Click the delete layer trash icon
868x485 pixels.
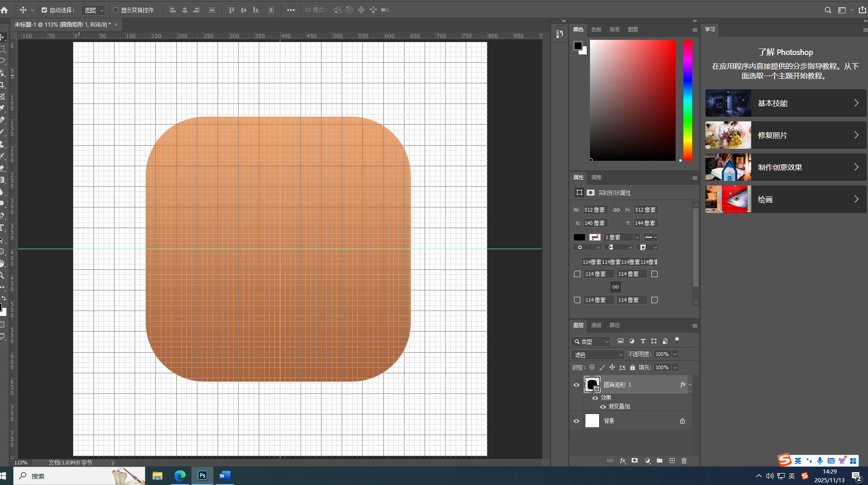[684, 461]
